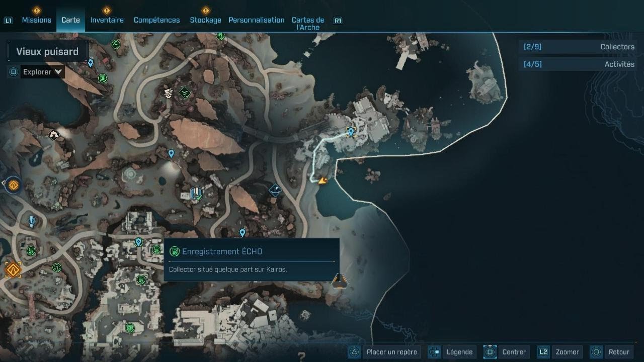
Task: Click the faint circular target map marker
Action: click(x=131, y=174)
